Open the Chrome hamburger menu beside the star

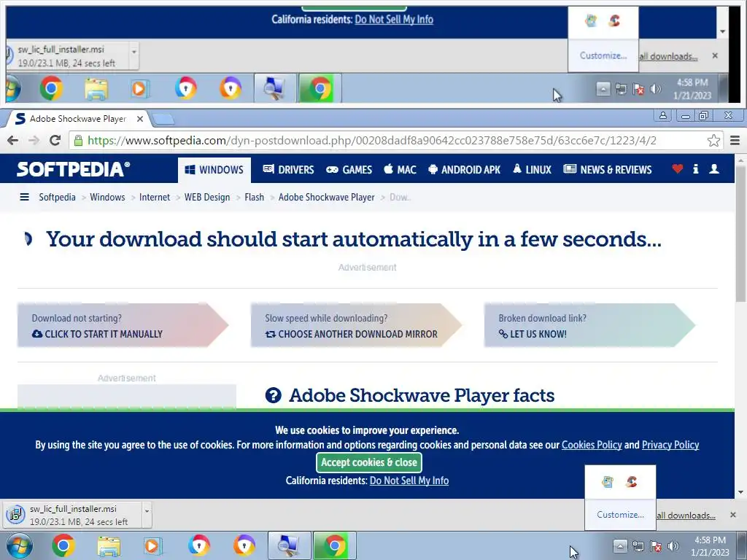point(735,141)
